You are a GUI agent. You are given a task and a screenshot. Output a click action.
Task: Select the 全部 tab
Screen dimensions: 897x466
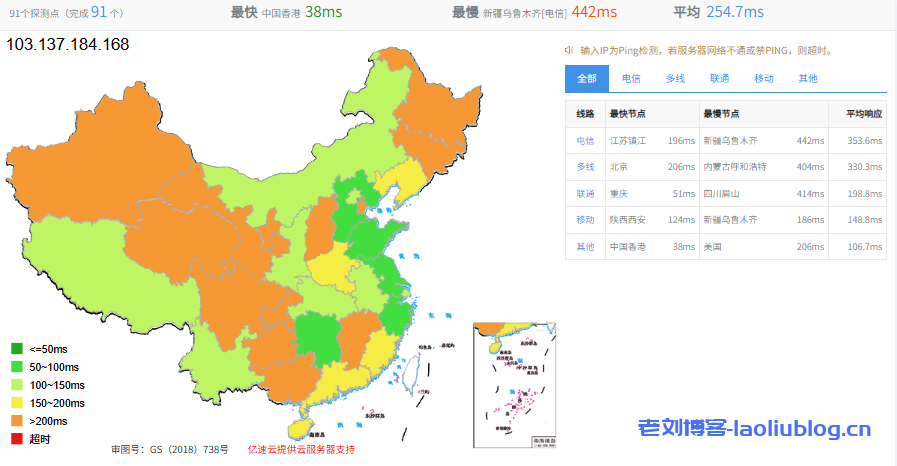pos(587,78)
